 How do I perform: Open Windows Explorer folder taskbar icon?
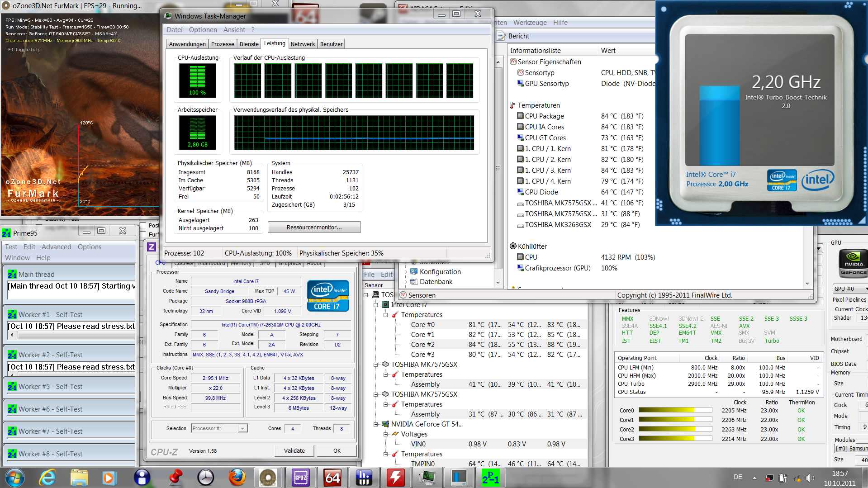[79, 478]
